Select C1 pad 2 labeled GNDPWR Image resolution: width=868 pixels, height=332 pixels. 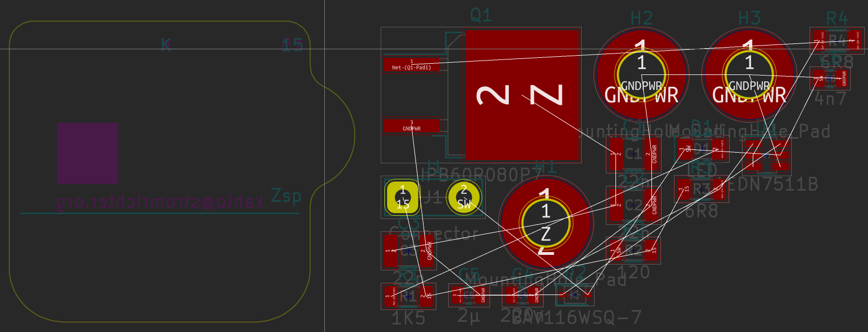tap(651, 154)
